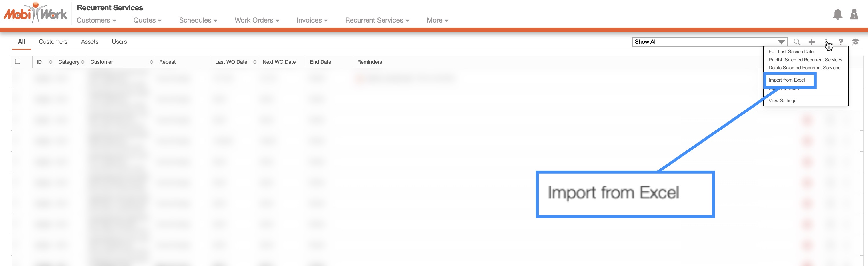Viewport: 868px width, 266px height.
Task: Sort table by Last WO Date column
Action: [254, 62]
